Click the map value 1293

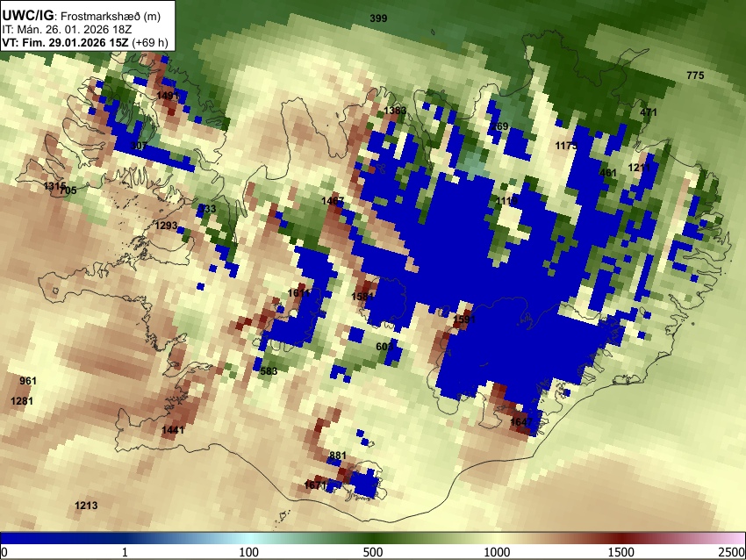pos(166,226)
